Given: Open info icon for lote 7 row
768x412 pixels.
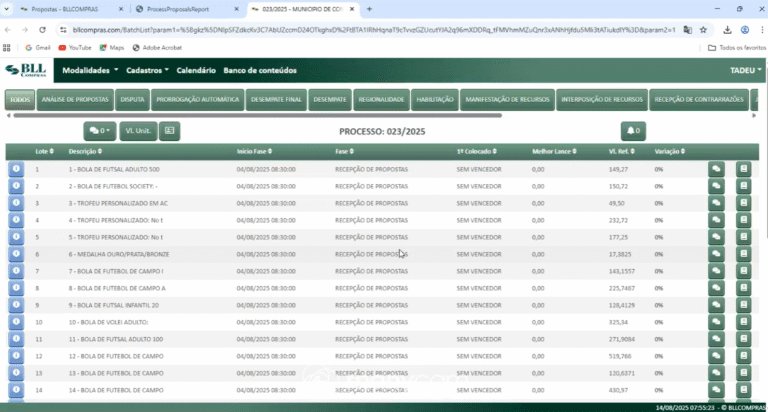Looking at the screenshot, I should [x=16, y=271].
